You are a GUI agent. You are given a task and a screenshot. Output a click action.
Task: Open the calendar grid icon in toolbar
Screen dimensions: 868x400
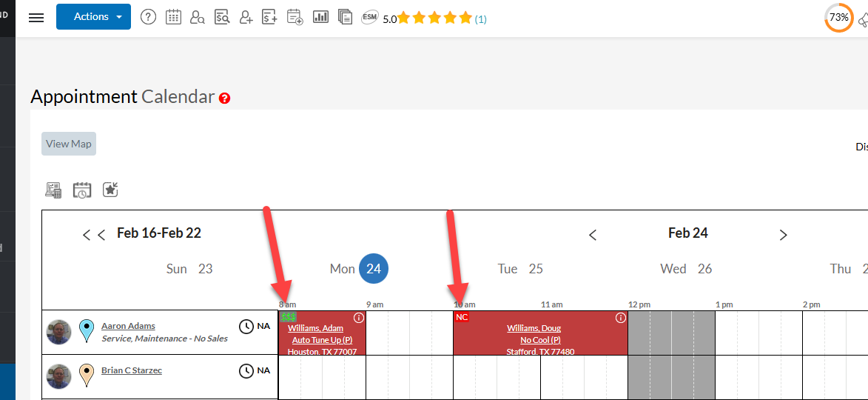point(173,17)
